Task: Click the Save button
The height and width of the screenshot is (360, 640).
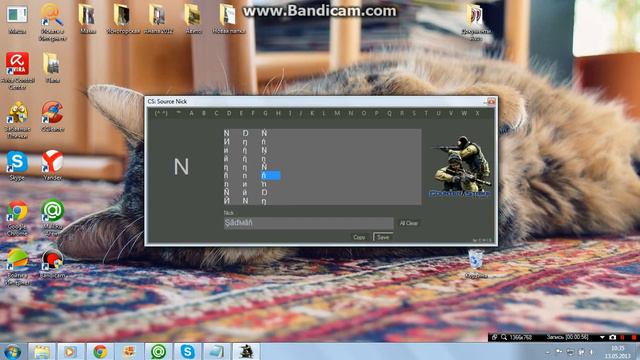Action: [383, 237]
